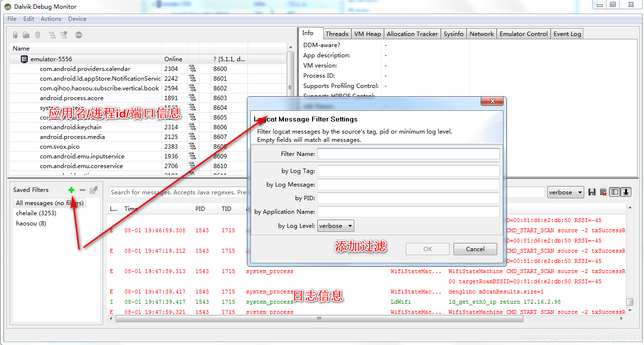The image size is (644, 345).
Task: Click the Stop Process stop-sign icon
Action: (79, 35)
